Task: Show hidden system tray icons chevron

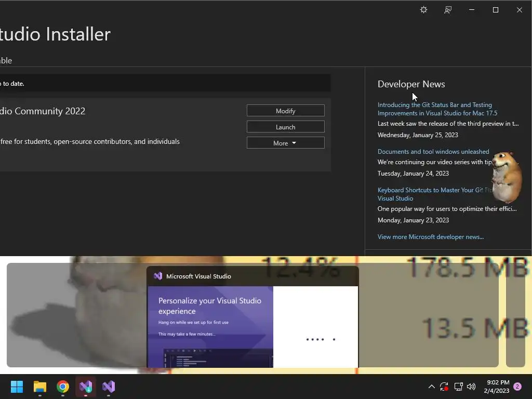Action: pos(431,387)
